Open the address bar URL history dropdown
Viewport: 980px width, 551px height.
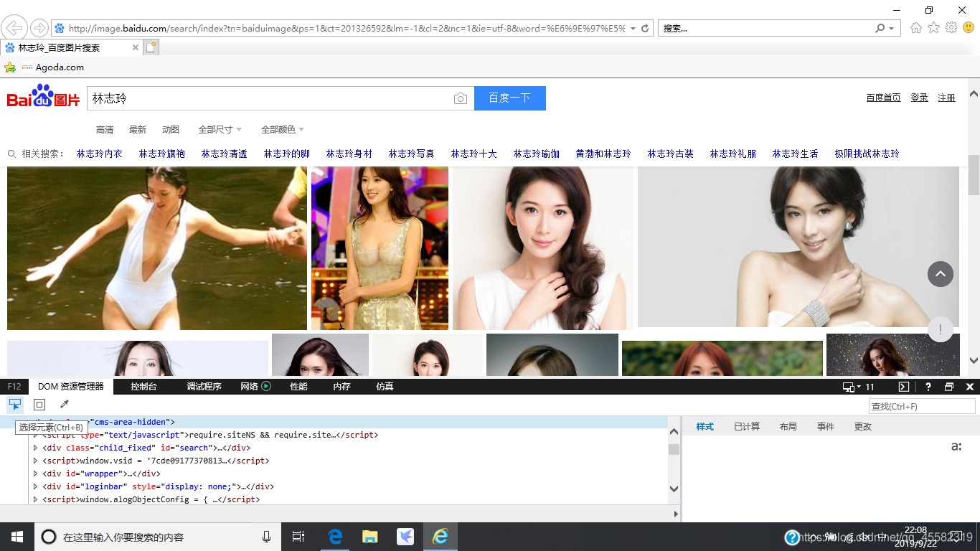click(x=633, y=29)
